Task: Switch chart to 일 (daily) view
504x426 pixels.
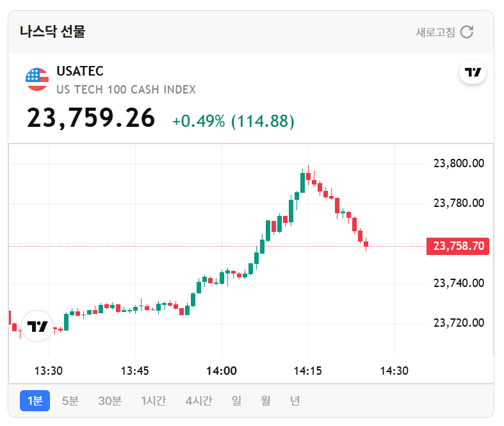Action: pyautogui.click(x=236, y=401)
